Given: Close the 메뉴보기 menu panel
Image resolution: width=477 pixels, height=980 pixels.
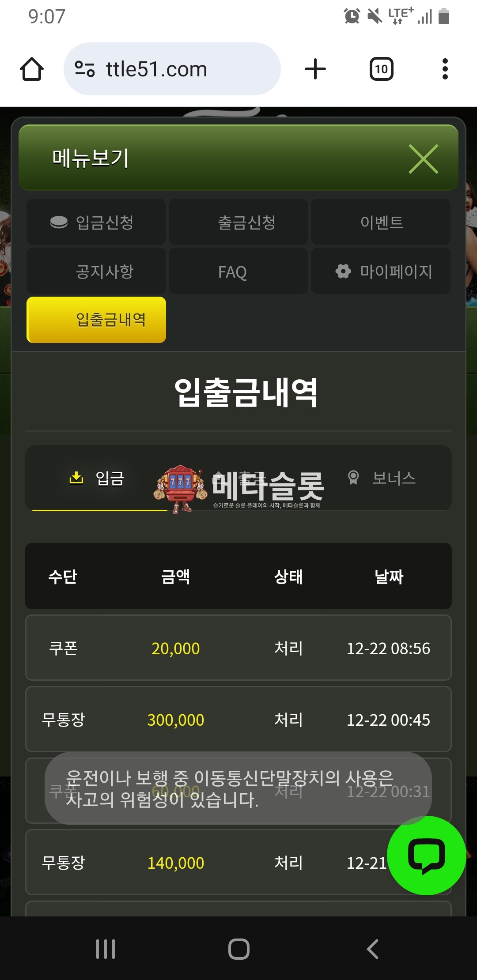Looking at the screenshot, I should (x=423, y=159).
